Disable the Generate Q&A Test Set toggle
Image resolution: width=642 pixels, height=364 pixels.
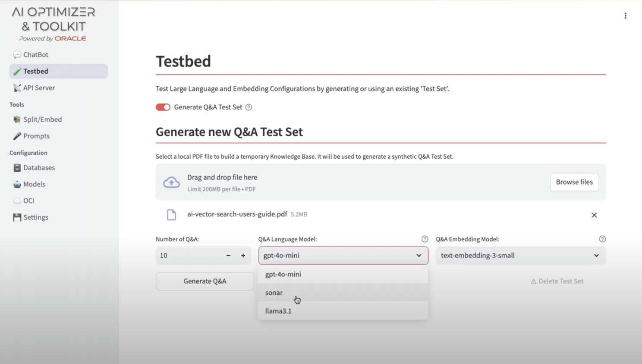pos(163,107)
